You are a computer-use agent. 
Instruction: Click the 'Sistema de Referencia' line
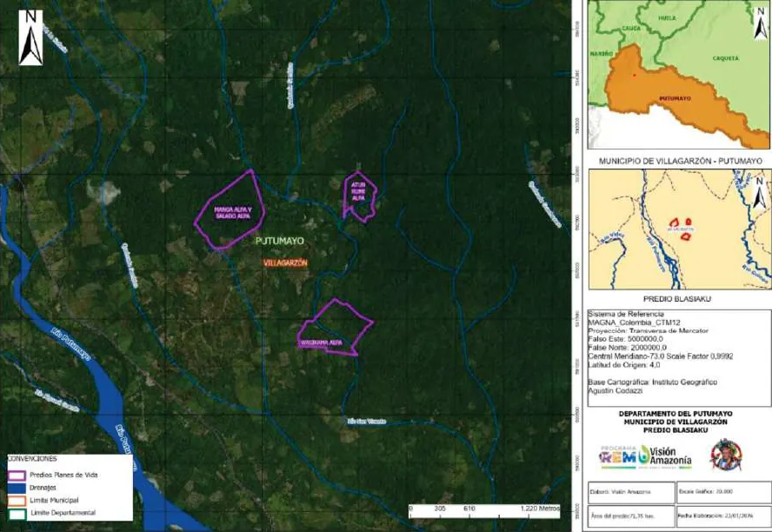click(626, 314)
